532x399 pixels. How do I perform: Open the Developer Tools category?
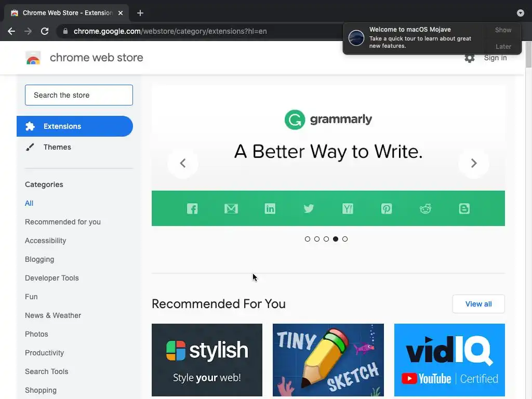click(52, 278)
